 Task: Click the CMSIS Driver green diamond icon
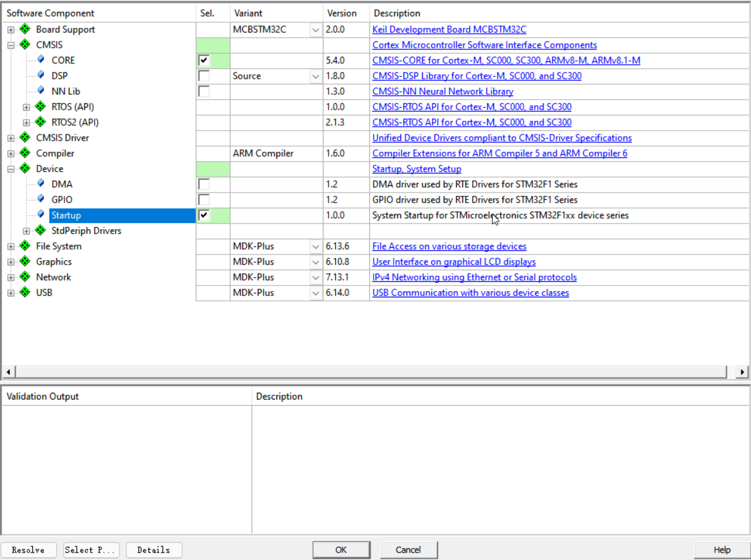[x=25, y=138]
